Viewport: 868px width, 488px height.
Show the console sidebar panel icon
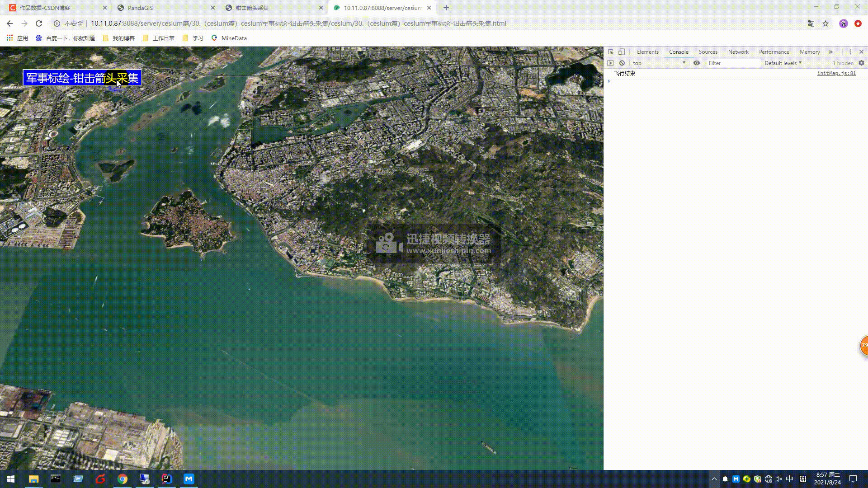coord(610,63)
